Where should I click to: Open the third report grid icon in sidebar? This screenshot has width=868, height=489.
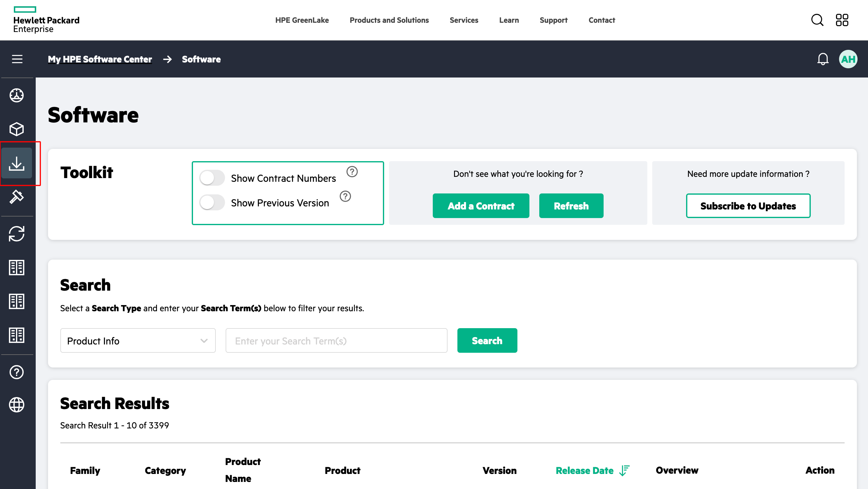click(x=17, y=335)
